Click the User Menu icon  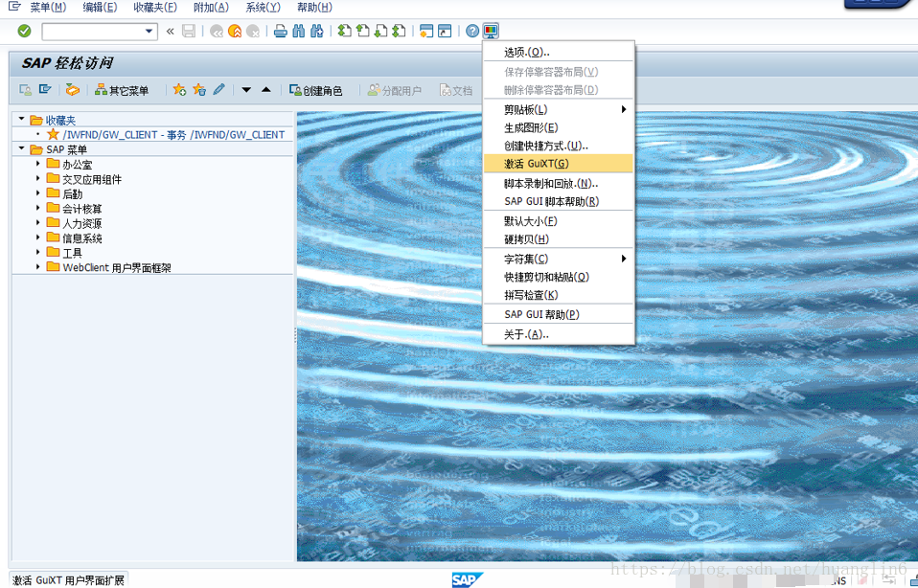pos(26,90)
